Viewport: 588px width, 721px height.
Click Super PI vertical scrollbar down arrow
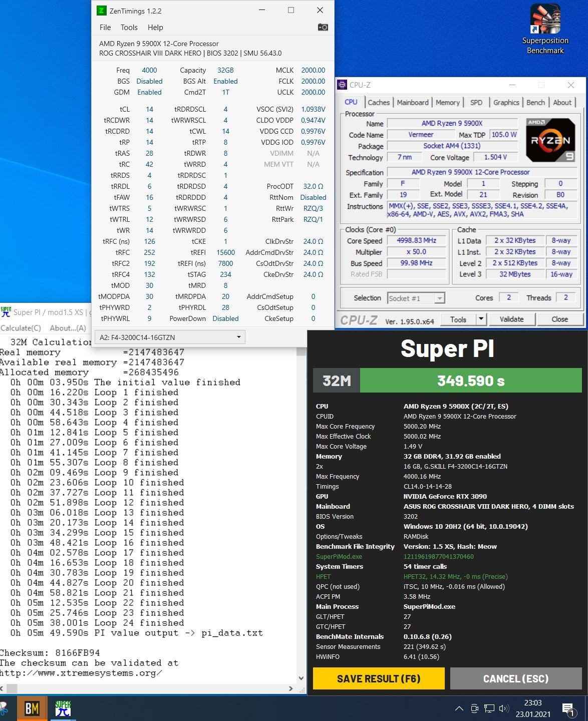pos(301,678)
